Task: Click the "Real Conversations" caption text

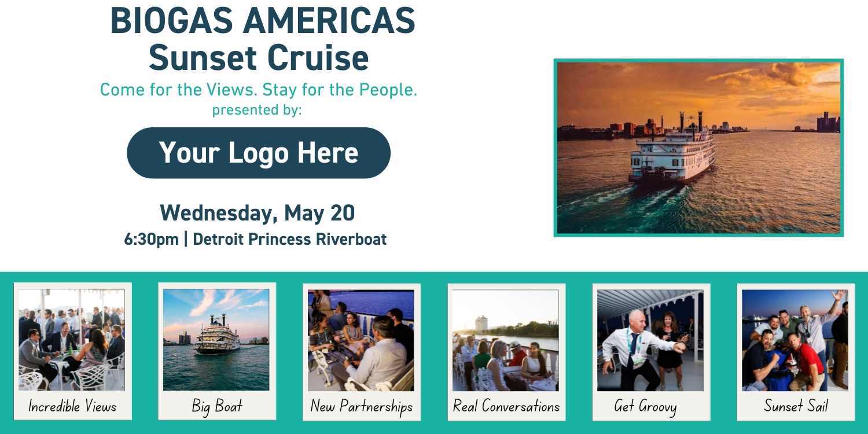Action: (x=506, y=406)
